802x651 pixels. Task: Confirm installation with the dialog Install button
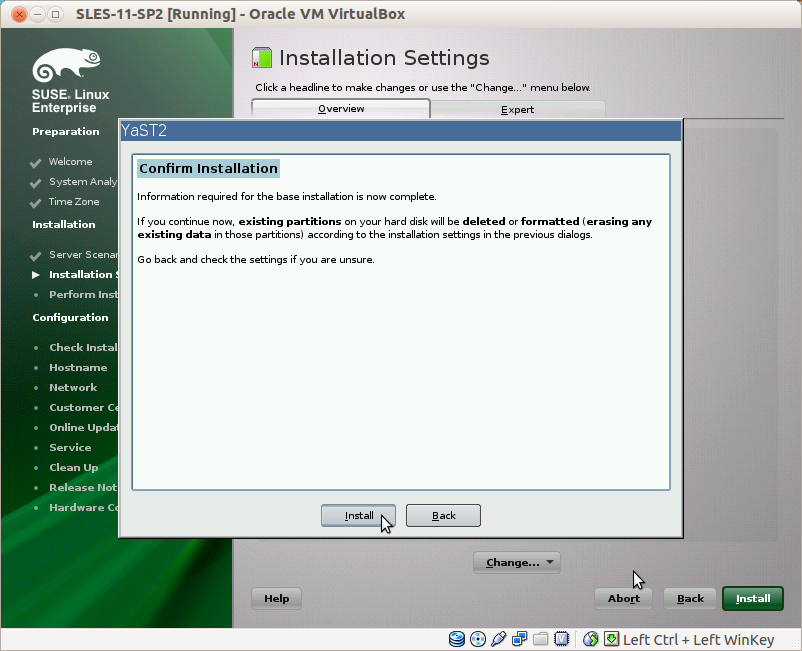pyautogui.click(x=358, y=515)
